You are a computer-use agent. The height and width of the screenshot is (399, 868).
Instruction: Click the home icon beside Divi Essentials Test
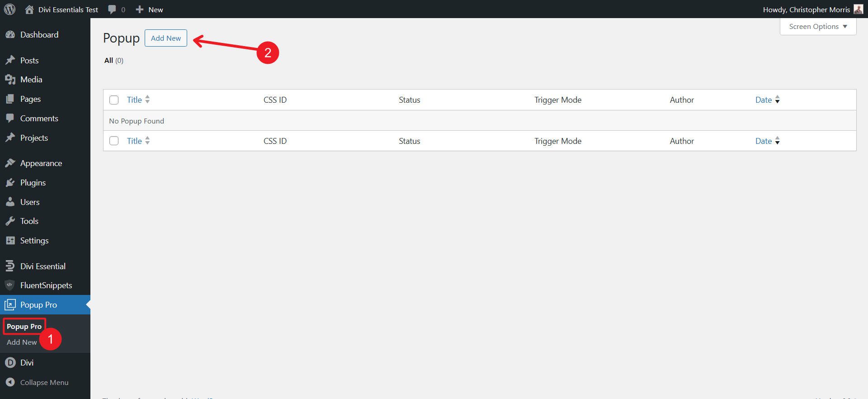click(29, 9)
